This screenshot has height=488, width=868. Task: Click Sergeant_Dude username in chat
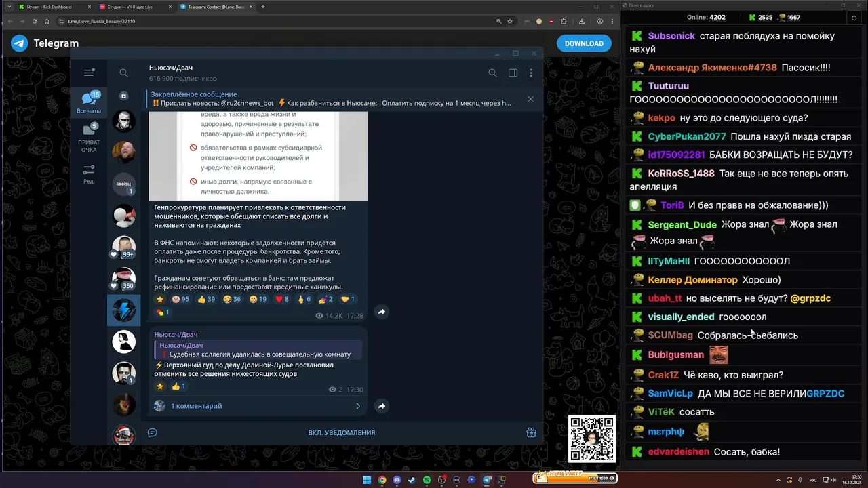point(682,224)
